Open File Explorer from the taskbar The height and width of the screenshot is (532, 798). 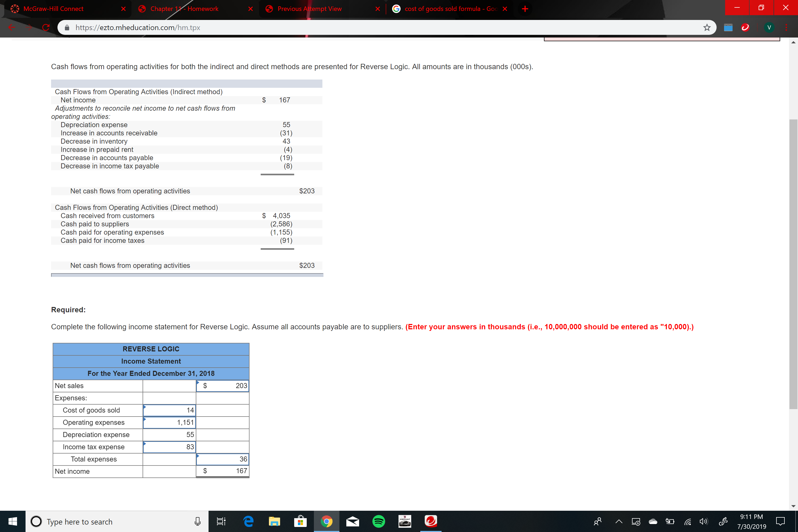coord(275,521)
